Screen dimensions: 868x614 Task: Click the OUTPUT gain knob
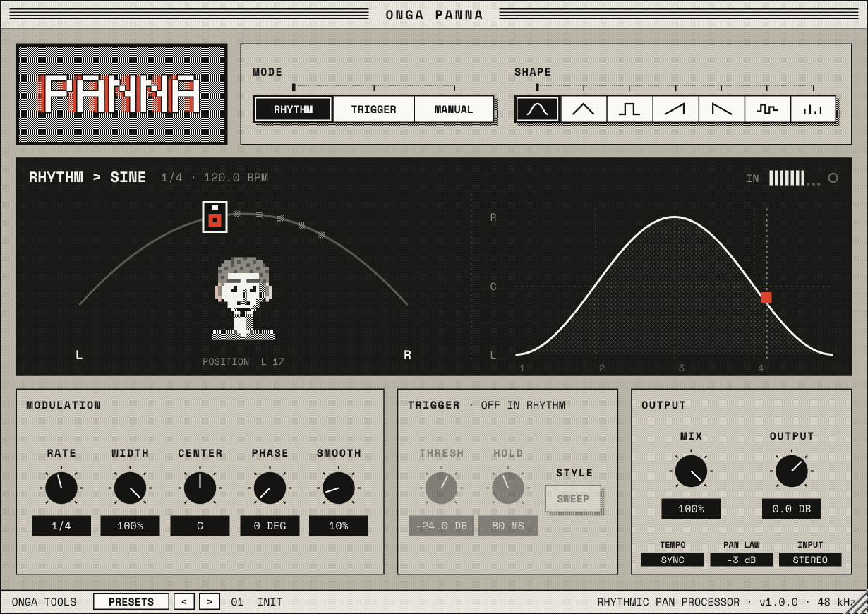pos(792,471)
